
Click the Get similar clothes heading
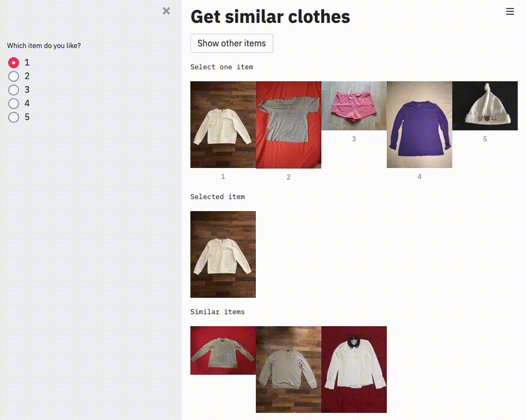point(270,16)
